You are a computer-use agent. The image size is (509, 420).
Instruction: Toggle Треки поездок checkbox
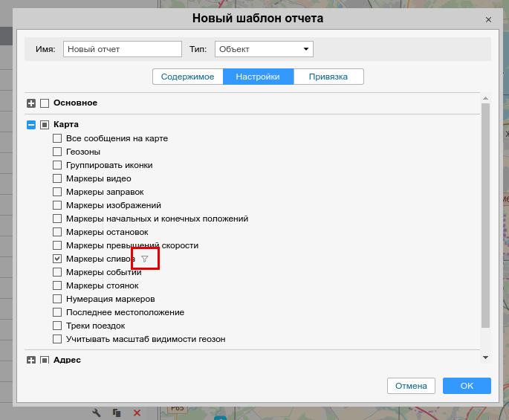(57, 326)
